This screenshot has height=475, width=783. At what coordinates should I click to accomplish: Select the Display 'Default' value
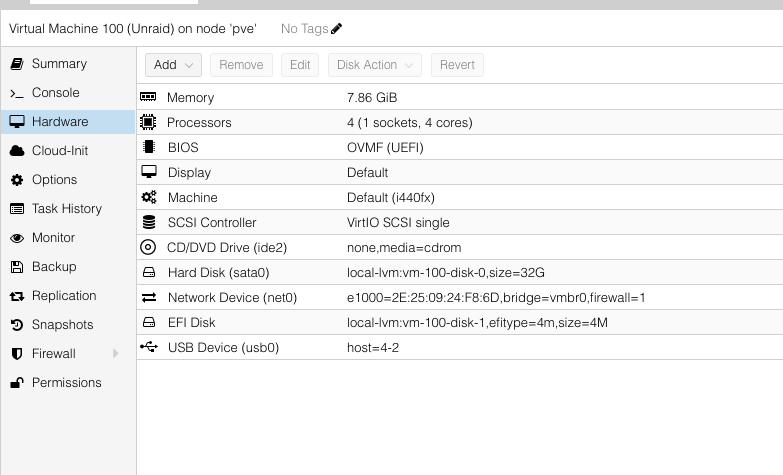[367, 172]
